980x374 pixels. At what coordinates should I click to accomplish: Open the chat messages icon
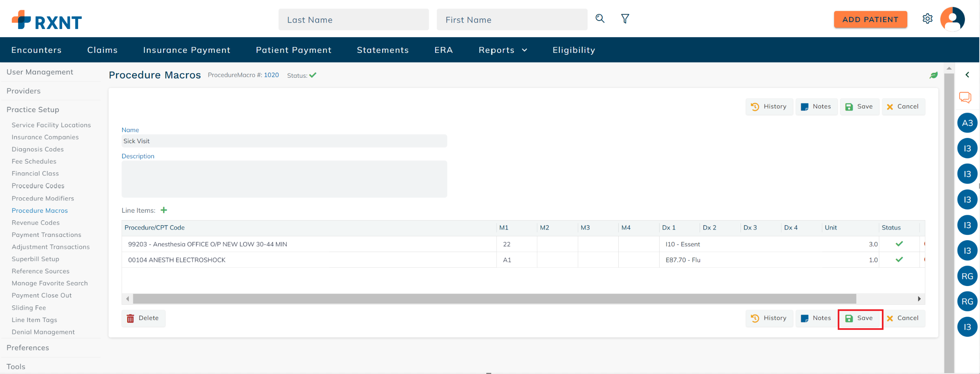[965, 97]
